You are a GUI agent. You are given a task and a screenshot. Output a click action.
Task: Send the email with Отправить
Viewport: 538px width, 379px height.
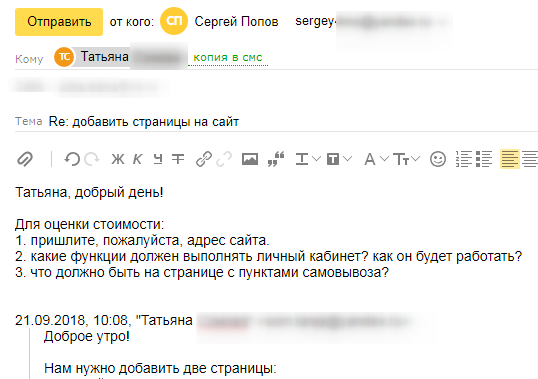coord(59,22)
